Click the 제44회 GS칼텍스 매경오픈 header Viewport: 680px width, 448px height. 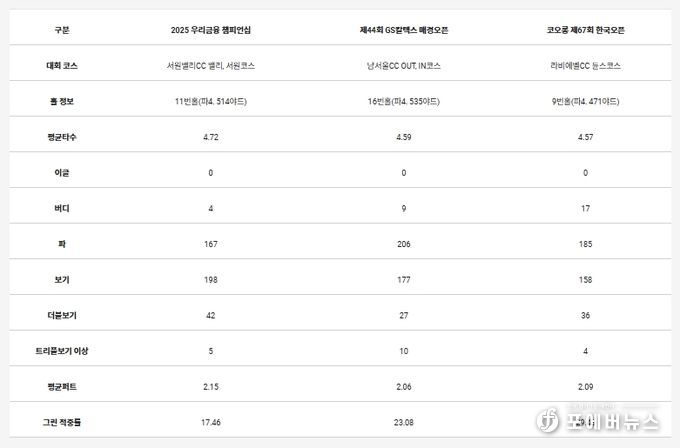coord(404,30)
